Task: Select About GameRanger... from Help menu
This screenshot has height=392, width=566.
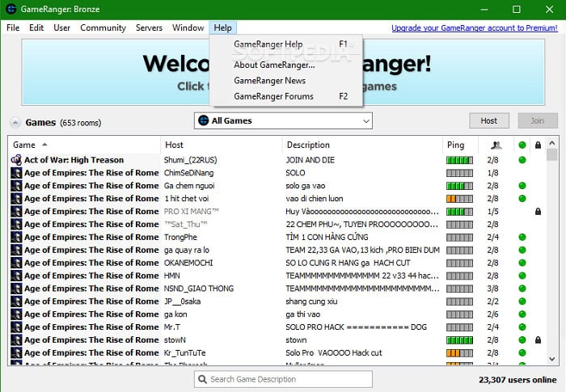Action: click(274, 65)
